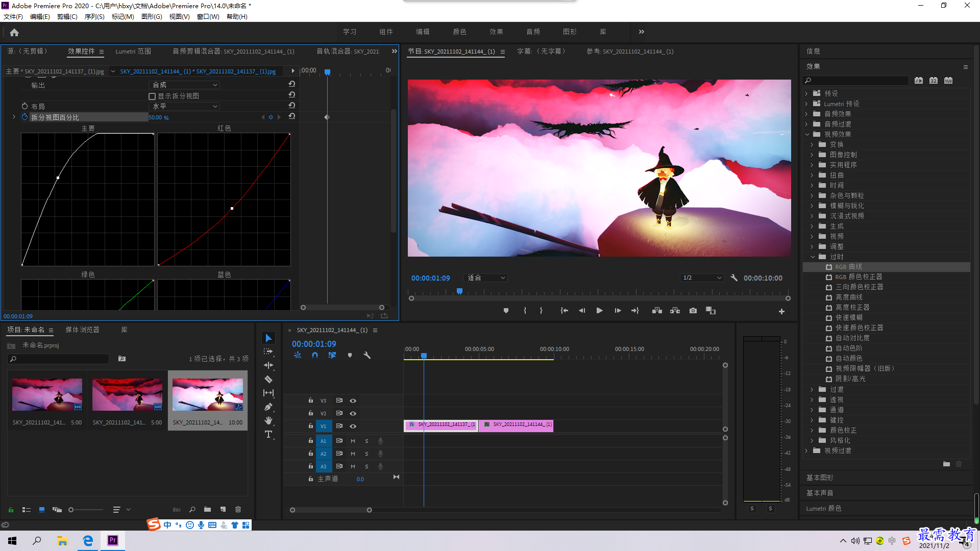The height and width of the screenshot is (551, 980).
Task: Enable the split view checkbox
Action: [152, 96]
